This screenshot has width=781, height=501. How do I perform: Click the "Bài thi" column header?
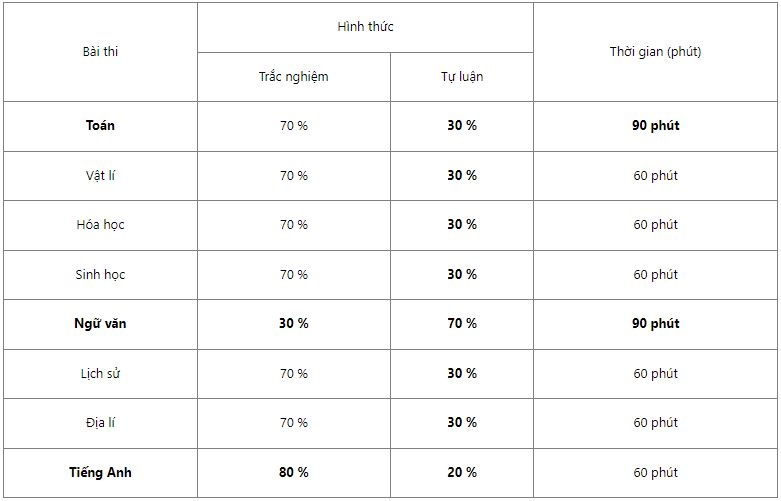(x=100, y=52)
